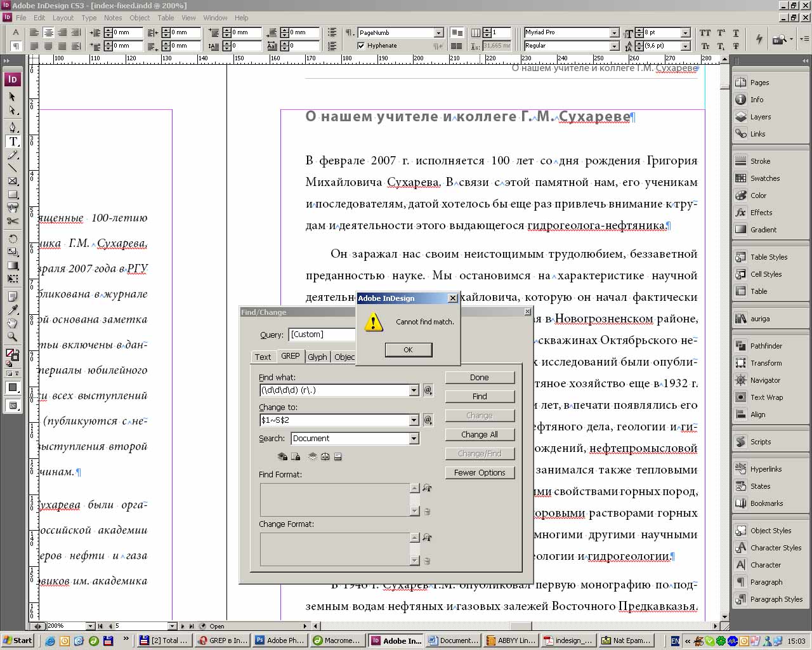Select the Selection arrow tool
The width and height of the screenshot is (812, 650).
tap(13, 96)
